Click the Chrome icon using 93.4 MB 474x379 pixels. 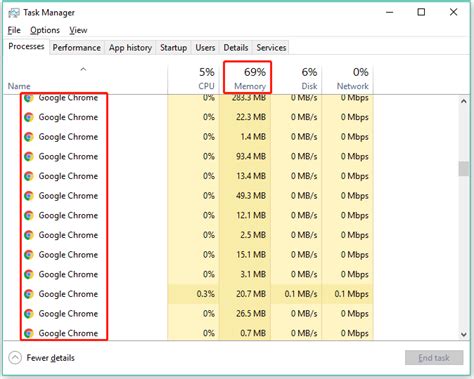(x=29, y=156)
